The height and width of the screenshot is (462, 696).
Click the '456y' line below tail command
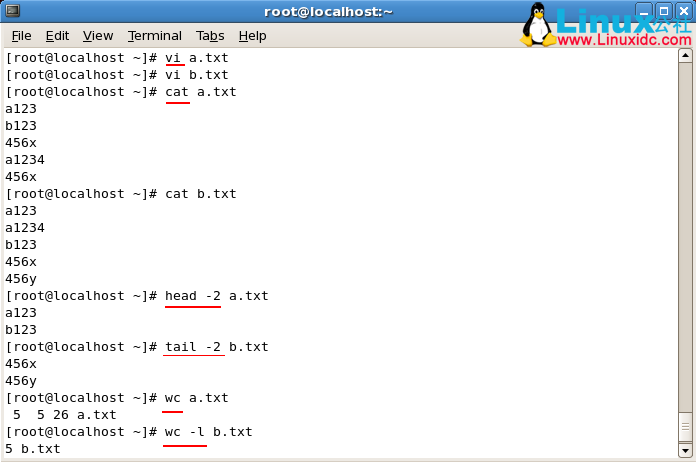pos(21,381)
